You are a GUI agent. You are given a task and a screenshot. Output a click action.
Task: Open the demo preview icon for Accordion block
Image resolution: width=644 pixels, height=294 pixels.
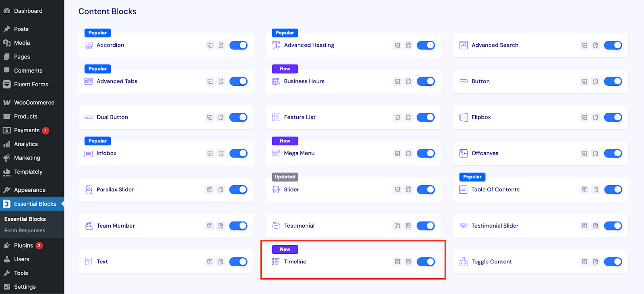tap(210, 45)
